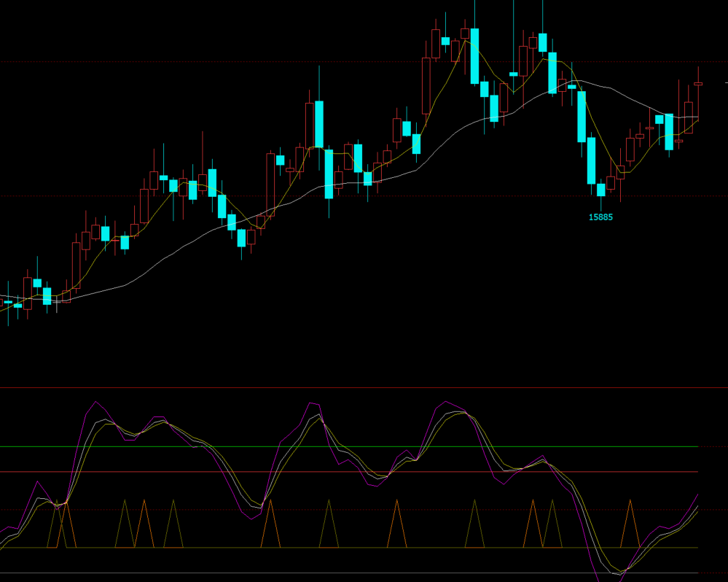This screenshot has width=728, height=582.
Task: Click the 15885 low price label
Action: point(600,217)
